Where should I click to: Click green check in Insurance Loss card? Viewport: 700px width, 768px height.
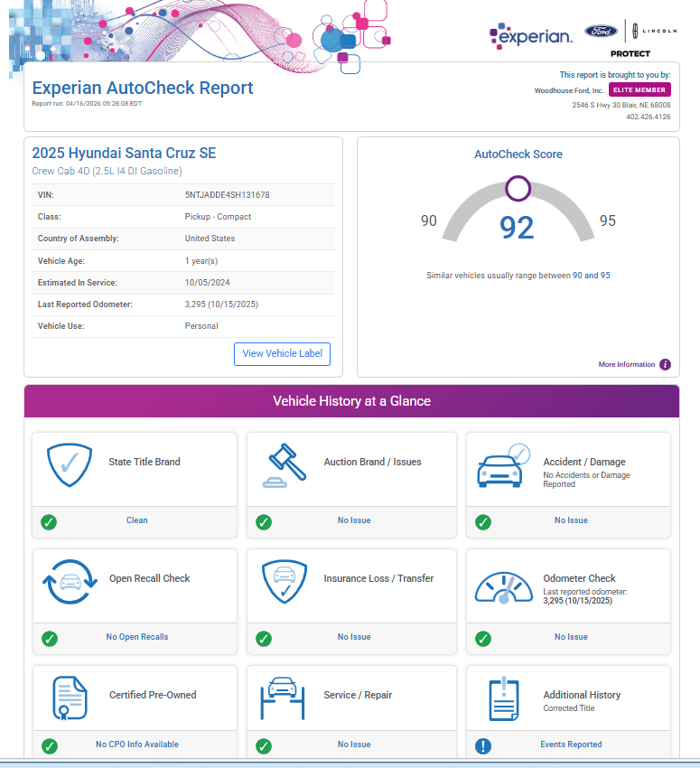click(x=264, y=639)
